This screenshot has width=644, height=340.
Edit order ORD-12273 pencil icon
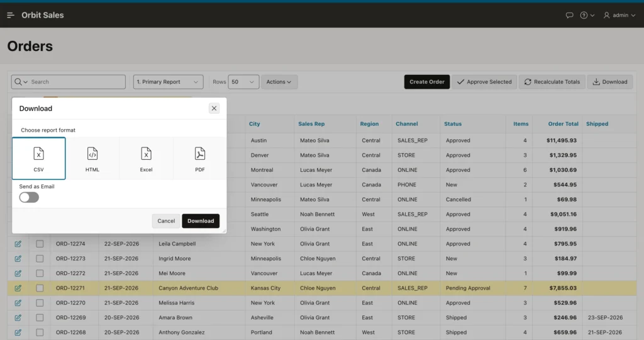tap(18, 259)
